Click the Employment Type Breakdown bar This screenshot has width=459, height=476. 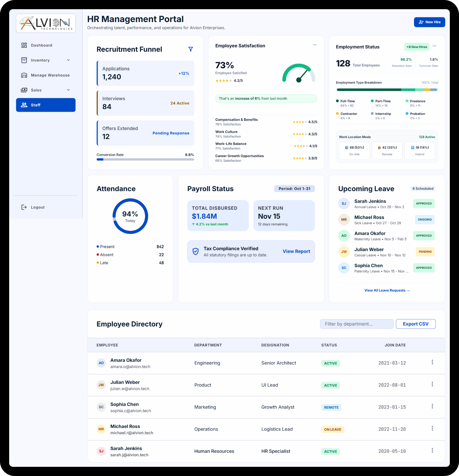(x=387, y=90)
